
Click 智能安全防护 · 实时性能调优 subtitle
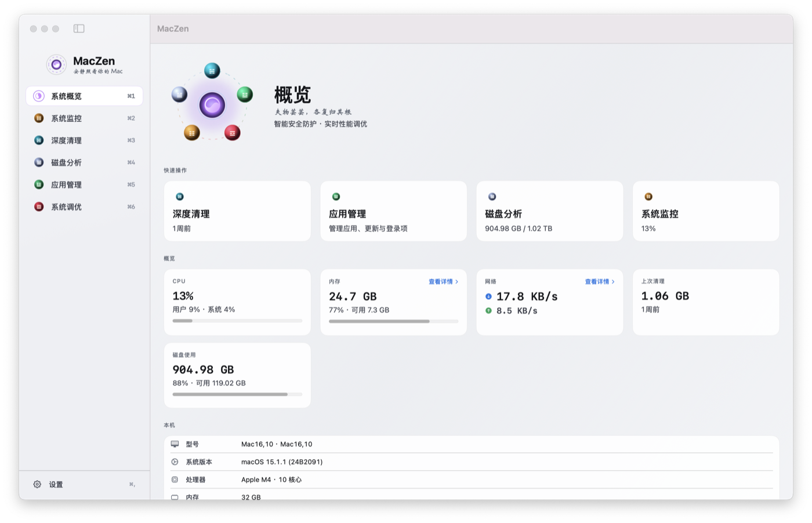321,124
